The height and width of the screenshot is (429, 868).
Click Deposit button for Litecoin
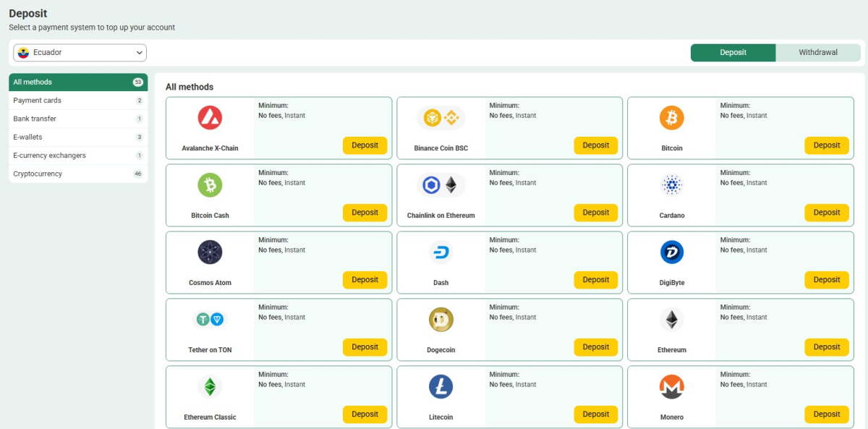[596, 415]
